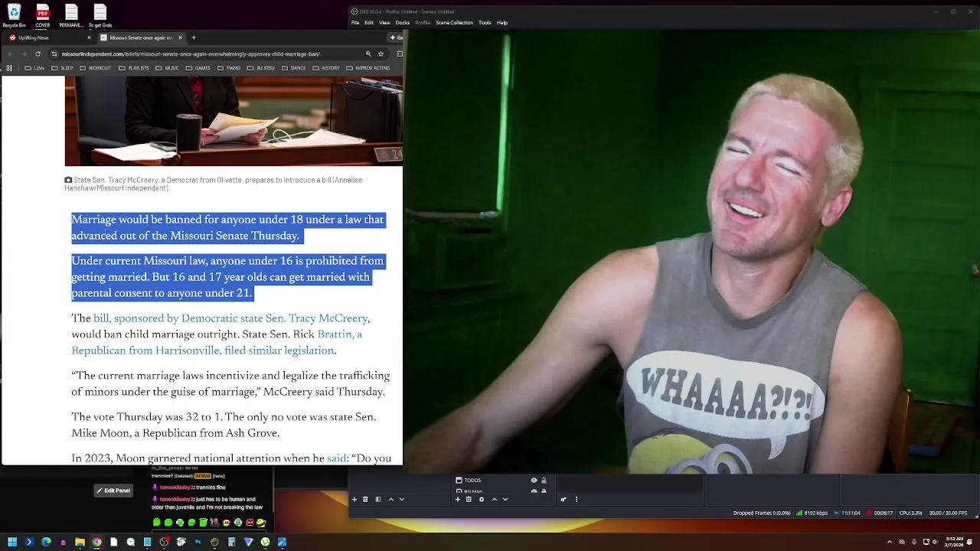Click the Edit Panel button

pyautogui.click(x=114, y=491)
